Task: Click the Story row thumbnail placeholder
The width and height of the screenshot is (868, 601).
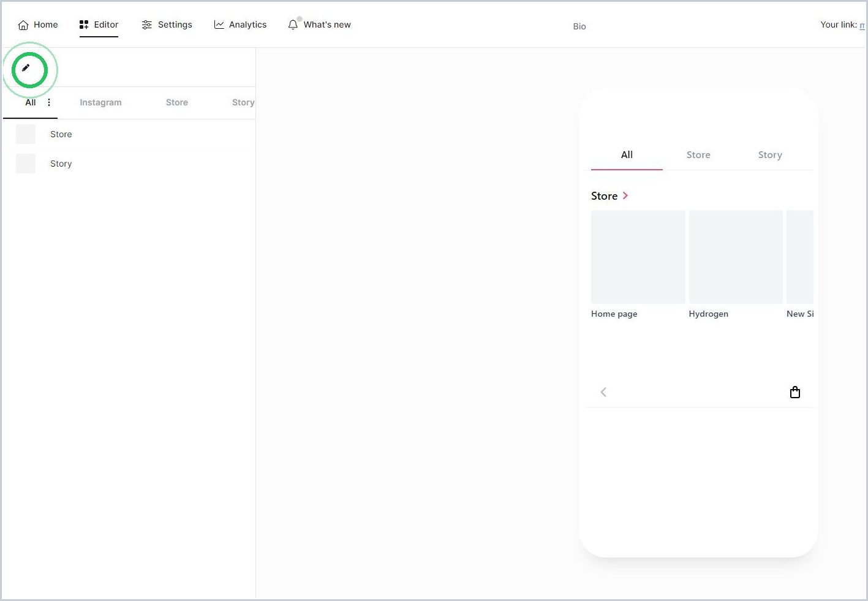Action: coord(26,164)
